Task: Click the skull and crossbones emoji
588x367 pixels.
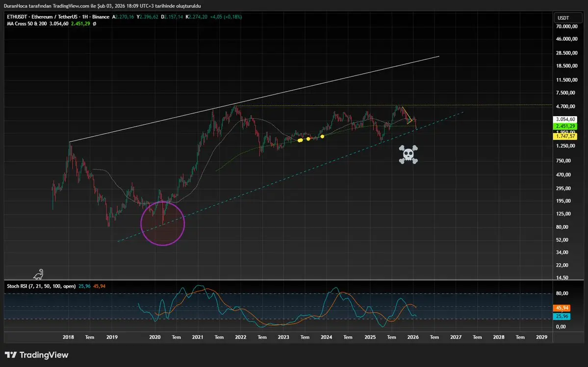Action: (x=409, y=155)
